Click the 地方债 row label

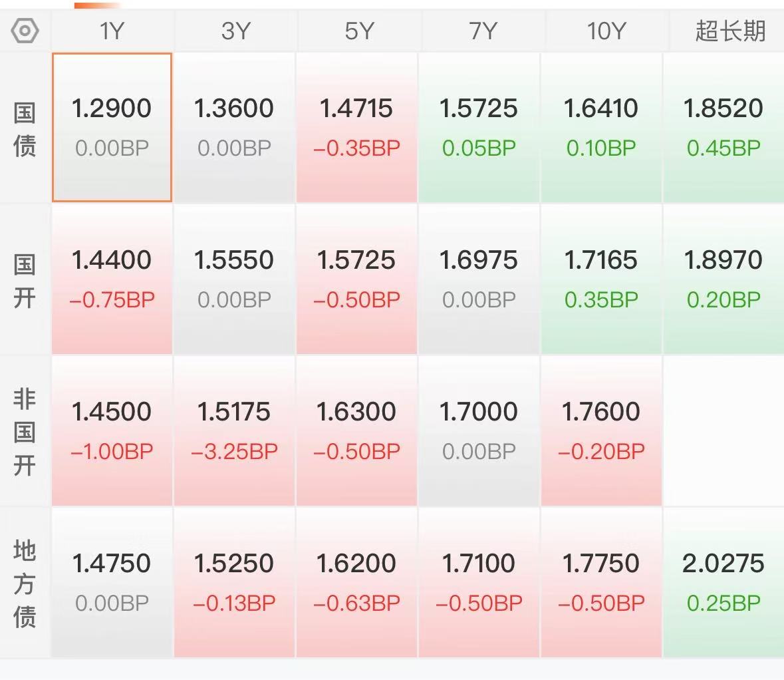pyautogui.click(x=25, y=584)
